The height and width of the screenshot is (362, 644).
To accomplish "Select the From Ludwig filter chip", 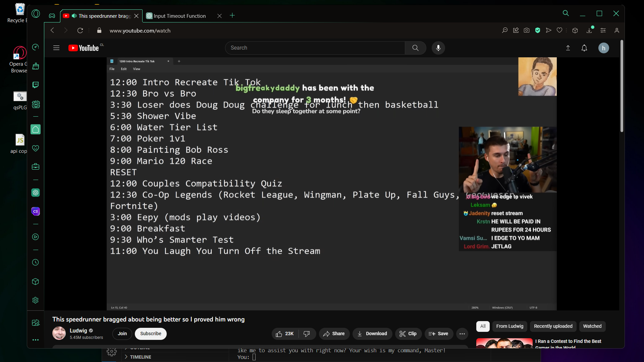I will pyautogui.click(x=509, y=326).
